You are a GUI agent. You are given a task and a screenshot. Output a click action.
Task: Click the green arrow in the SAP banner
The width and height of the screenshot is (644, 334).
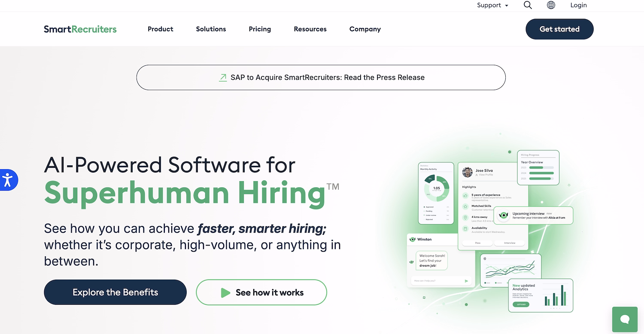223,77
